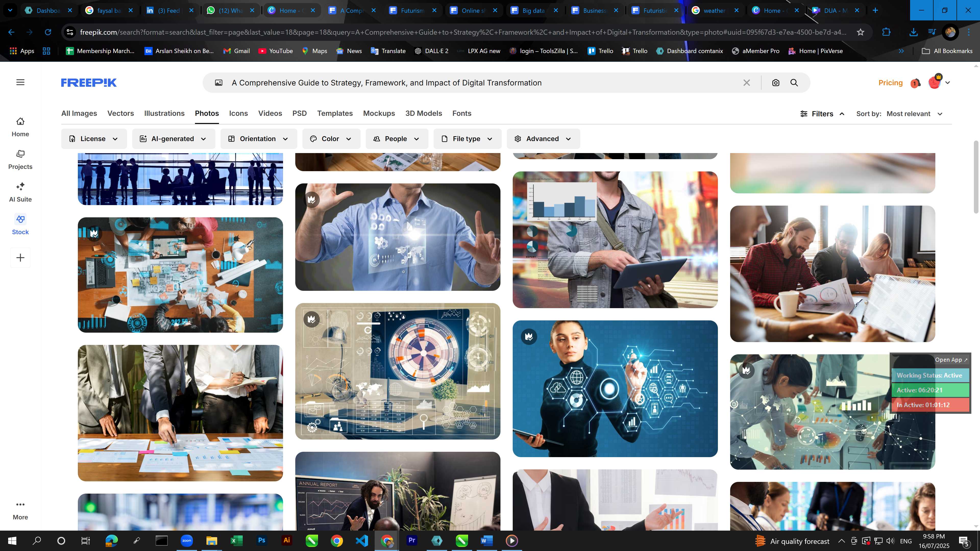Open Gmail bookmark
This screenshot has width=980, height=551.
237,51
